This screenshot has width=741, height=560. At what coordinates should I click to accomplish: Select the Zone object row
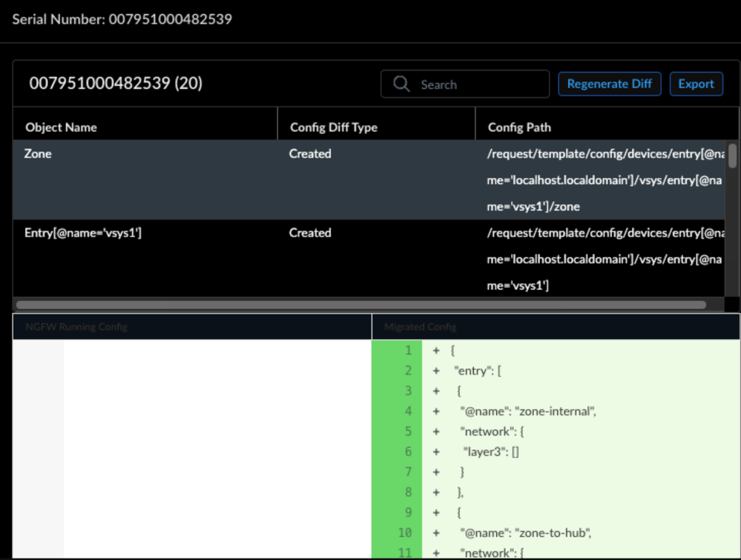(x=369, y=179)
